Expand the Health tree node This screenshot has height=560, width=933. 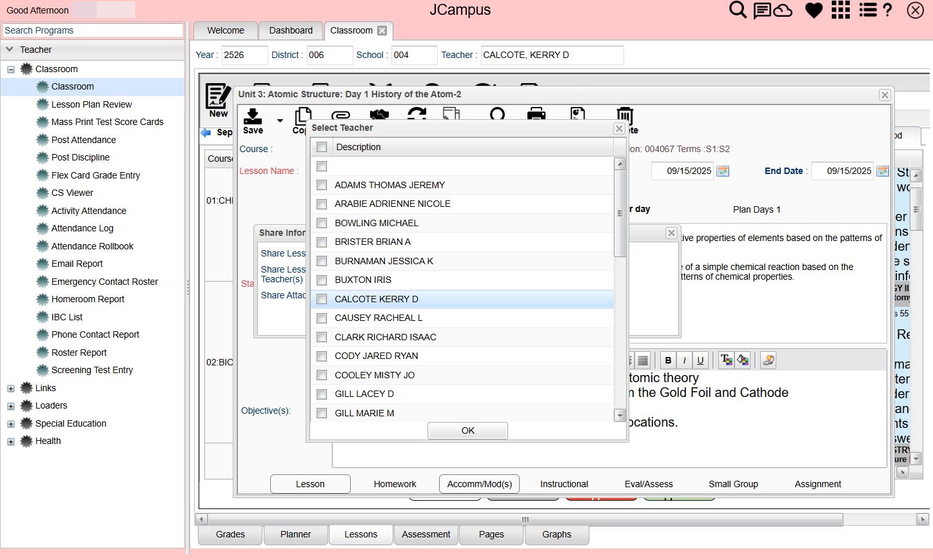11,441
